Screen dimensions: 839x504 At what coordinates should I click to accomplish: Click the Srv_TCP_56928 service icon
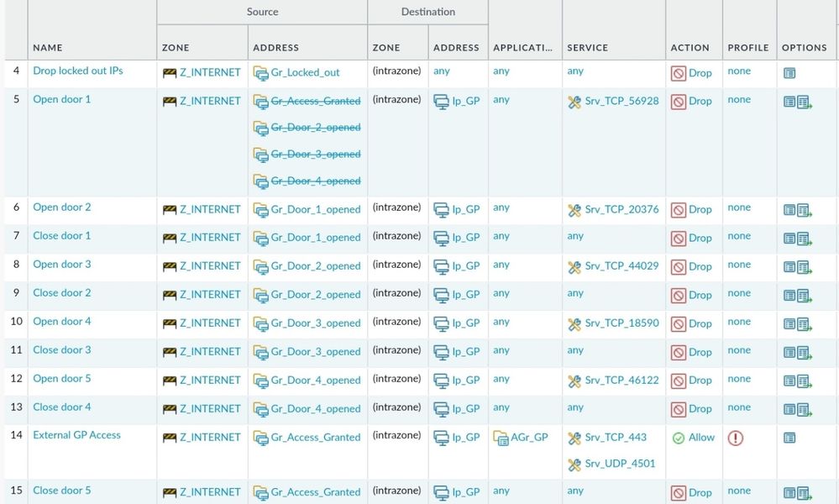coord(574,102)
